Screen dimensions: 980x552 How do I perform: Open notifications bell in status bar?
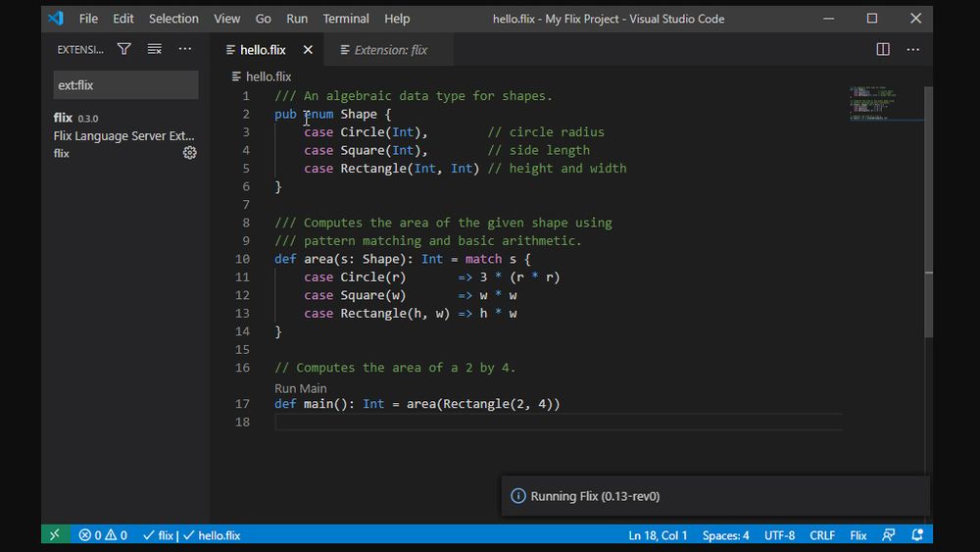click(917, 535)
